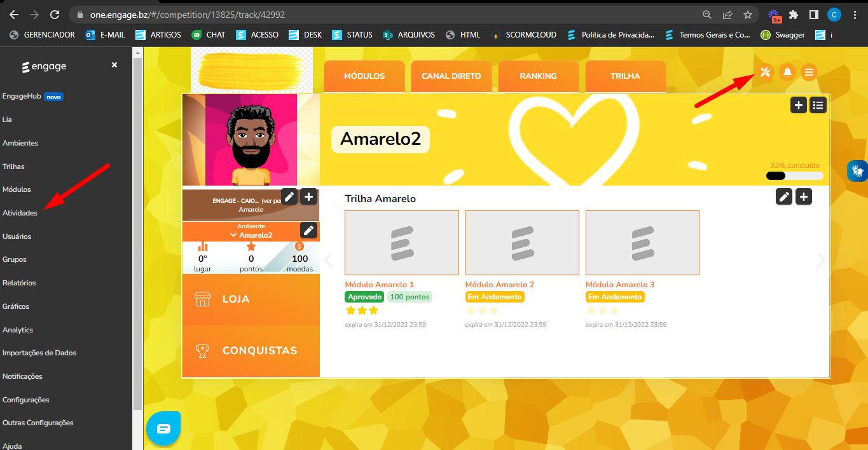The width and height of the screenshot is (868, 450).
Task: Open the blue chat bubble widget
Action: [163, 428]
